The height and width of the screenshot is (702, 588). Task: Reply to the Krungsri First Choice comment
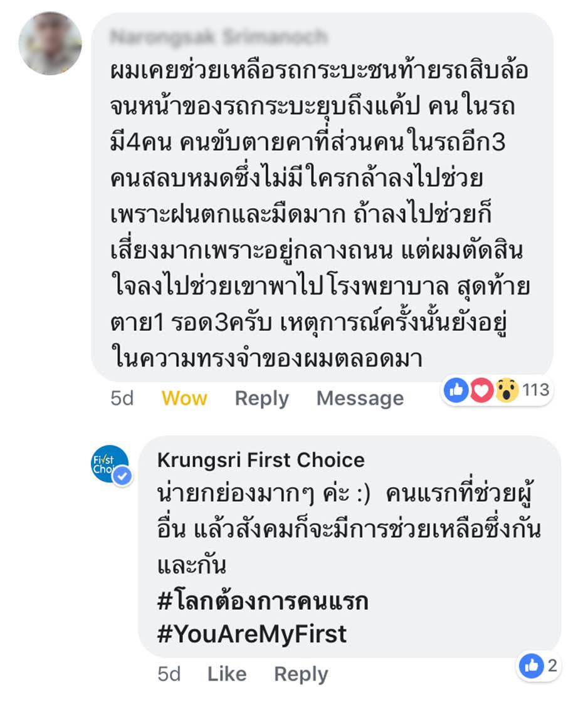tap(301, 674)
